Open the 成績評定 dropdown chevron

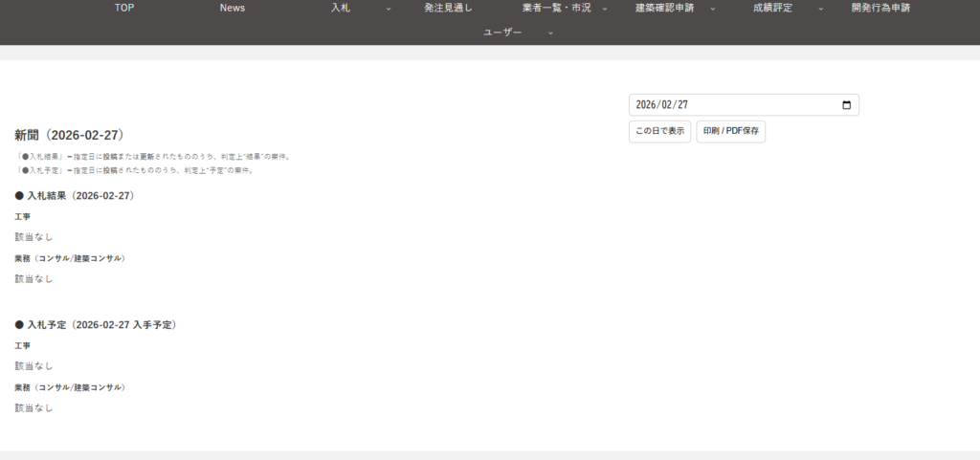(x=820, y=9)
